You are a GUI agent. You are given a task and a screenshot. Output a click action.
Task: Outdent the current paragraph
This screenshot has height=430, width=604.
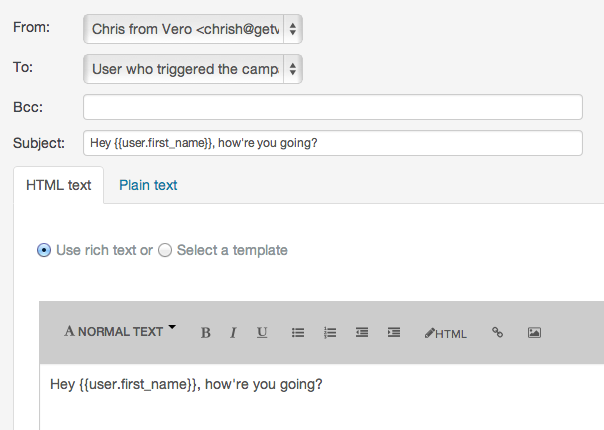[x=362, y=333]
